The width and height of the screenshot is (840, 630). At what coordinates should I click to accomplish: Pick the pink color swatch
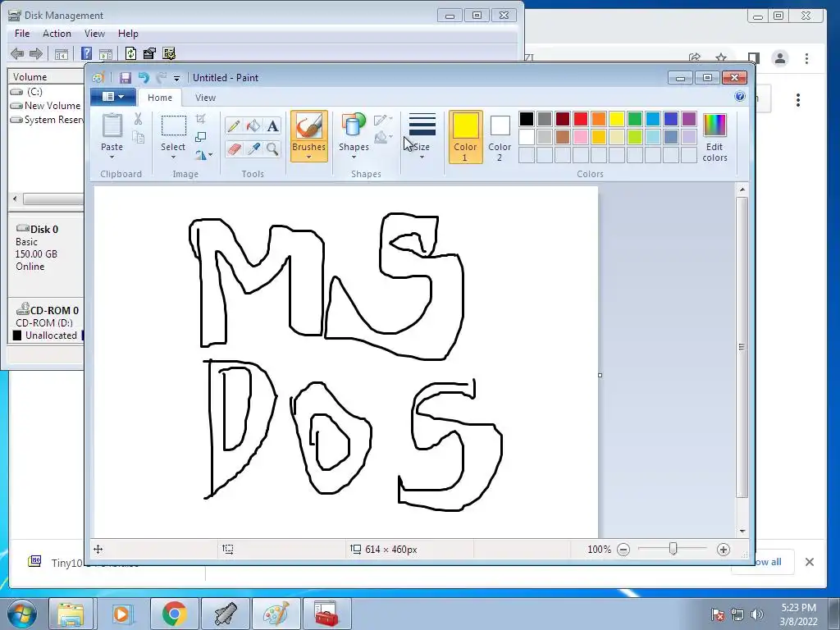tap(581, 137)
